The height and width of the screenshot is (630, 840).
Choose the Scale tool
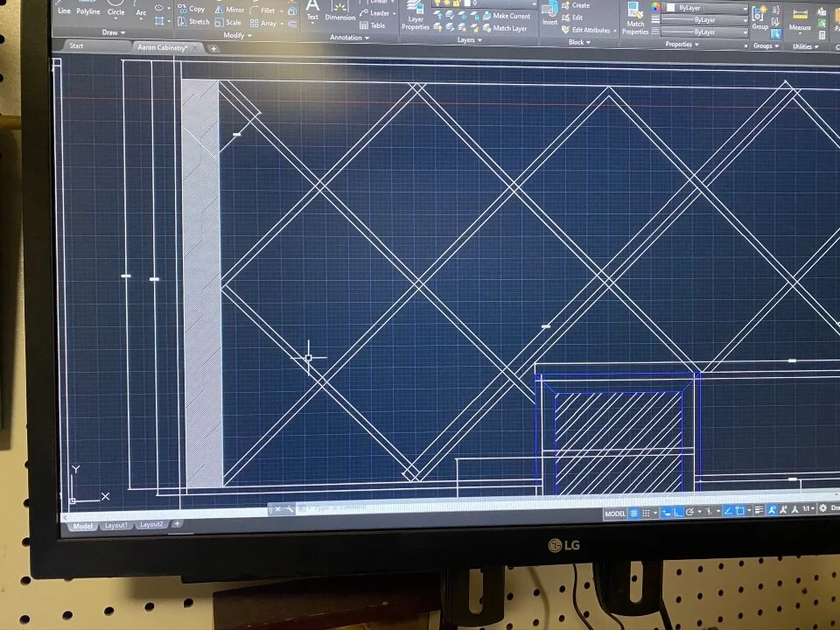(x=228, y=23)
